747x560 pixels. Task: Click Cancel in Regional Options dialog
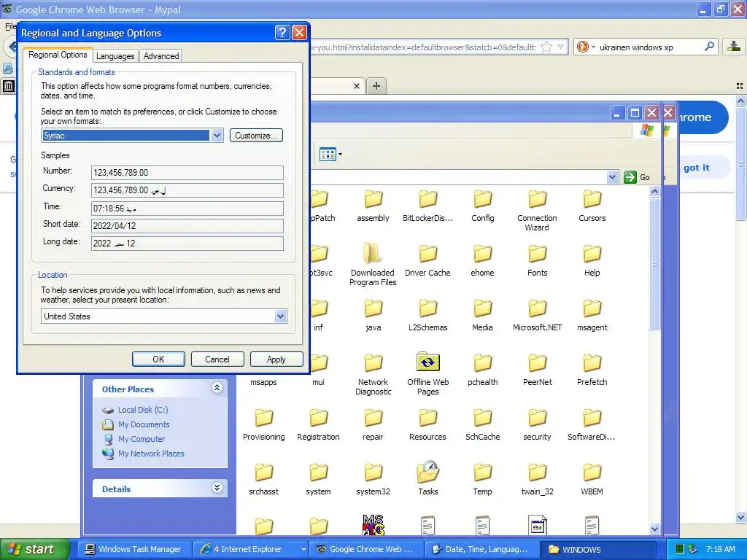(x=217, y=359)
